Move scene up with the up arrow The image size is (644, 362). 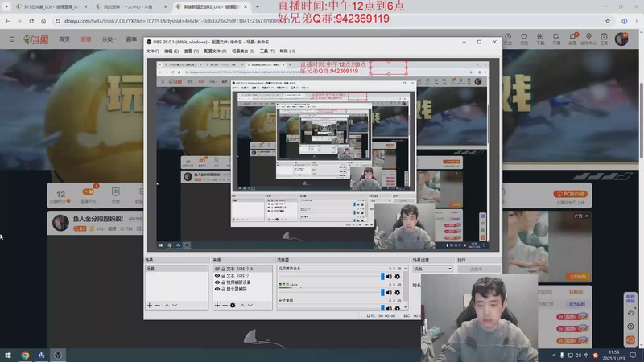click(167, 306)
